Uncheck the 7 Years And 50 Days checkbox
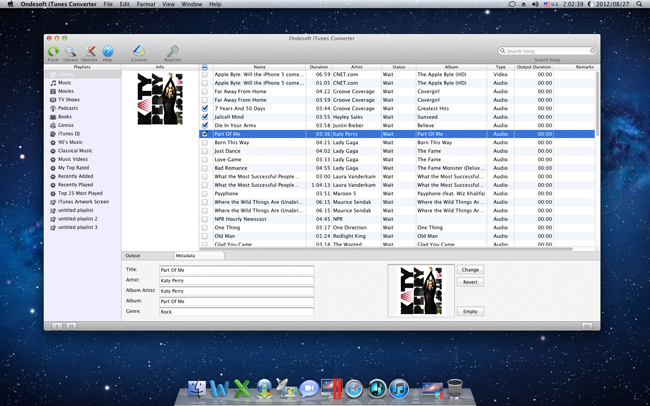 coord(205,108)
